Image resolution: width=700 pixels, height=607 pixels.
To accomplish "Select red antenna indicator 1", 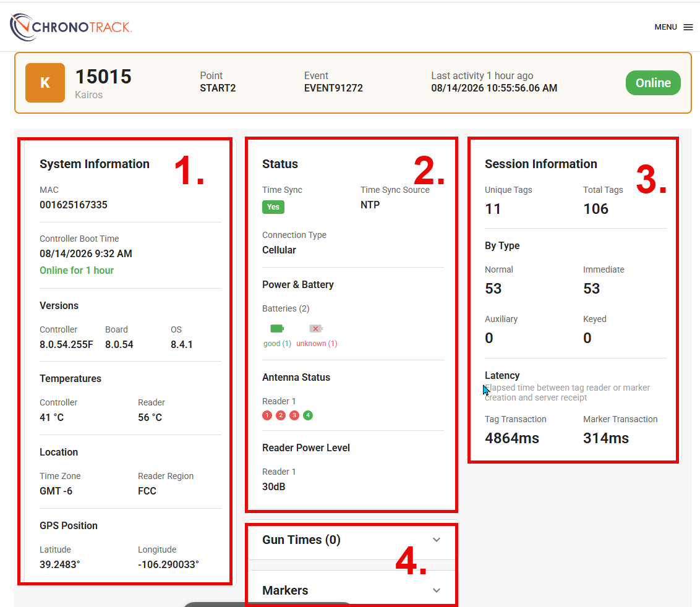I will 267,415.
